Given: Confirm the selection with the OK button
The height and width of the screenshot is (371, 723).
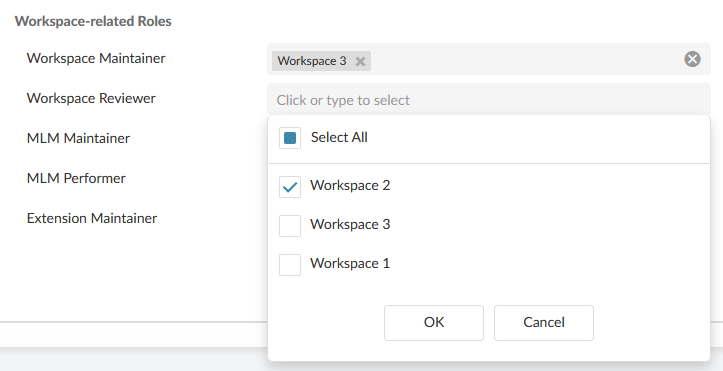Looking at the screenshot, I should pos(434,323).
